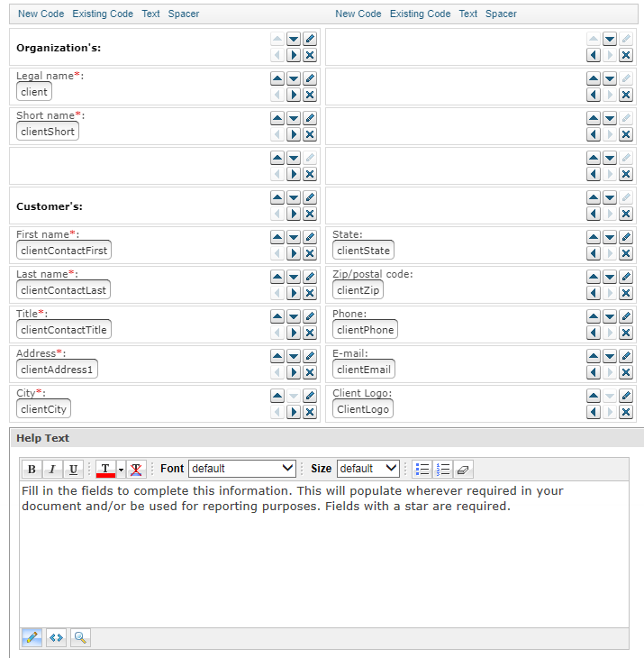Toggle underline in Help Text editor

[x=73, y=469]
